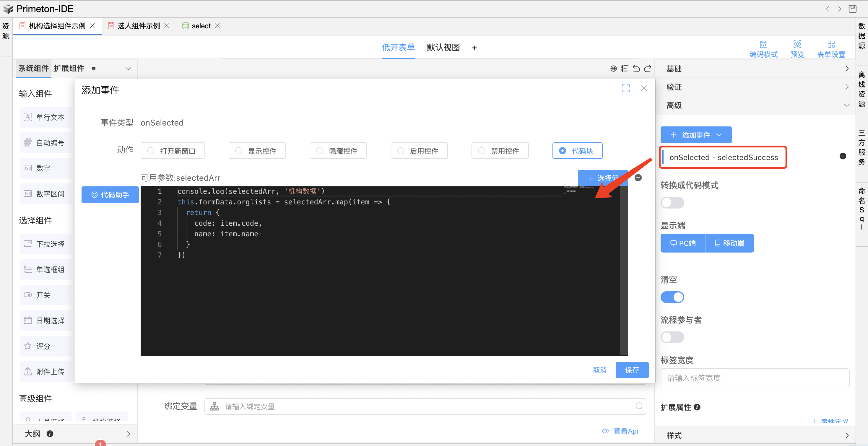Click the globe icon in canvas toolbar
868x446 pixels.
tap(613, 69)
